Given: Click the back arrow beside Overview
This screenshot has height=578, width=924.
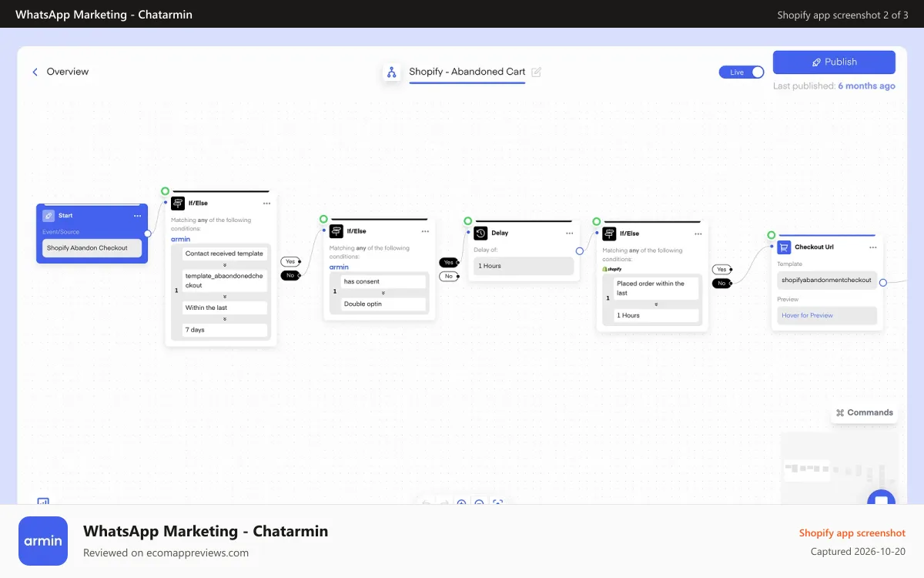Looking at the screenshot, I should pos(35,72).
